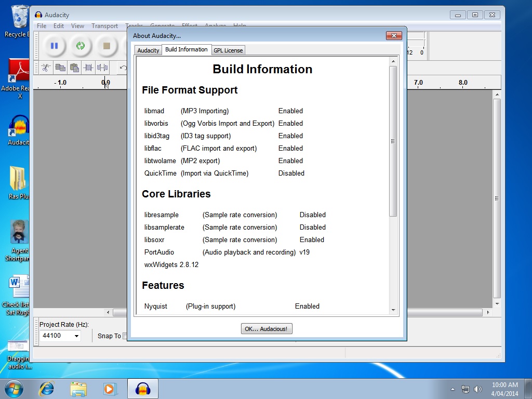The image size is (532, 399).
Task: Click the About dialog scrollbar up arrow
Action: pyautogui.click(x=393, y=61)
